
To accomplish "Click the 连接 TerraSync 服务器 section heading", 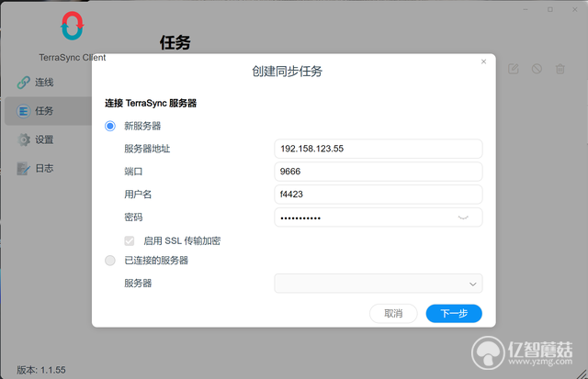I will pos(151,103).
